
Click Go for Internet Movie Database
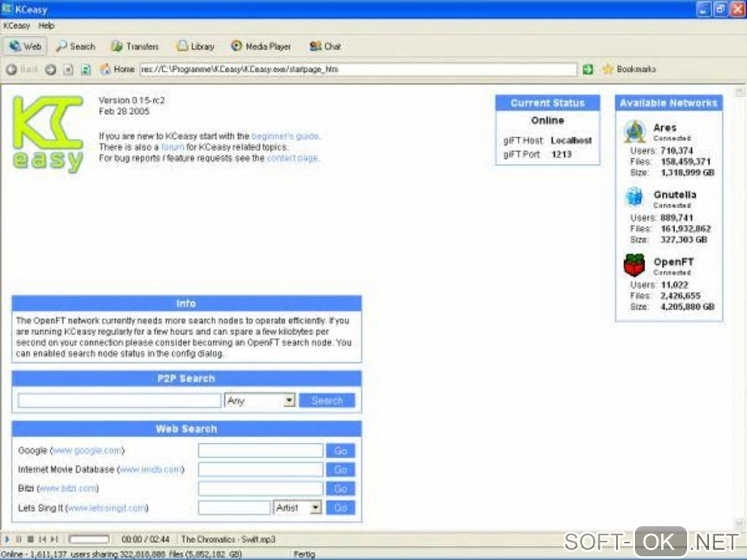pyautogui.click(x=340, y=469)
